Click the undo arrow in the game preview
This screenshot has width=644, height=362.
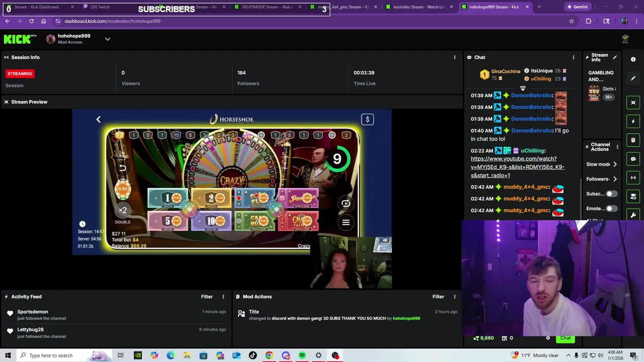[122, 168]
